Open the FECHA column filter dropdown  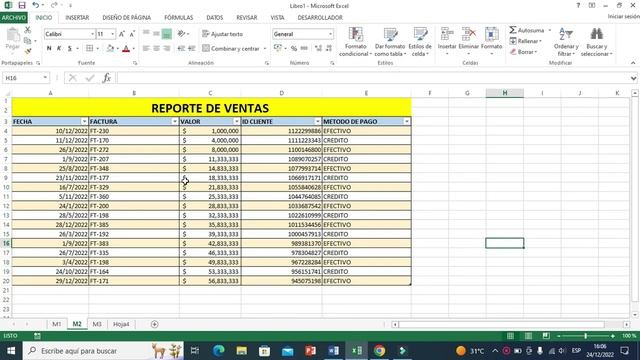tap(84, 122)
